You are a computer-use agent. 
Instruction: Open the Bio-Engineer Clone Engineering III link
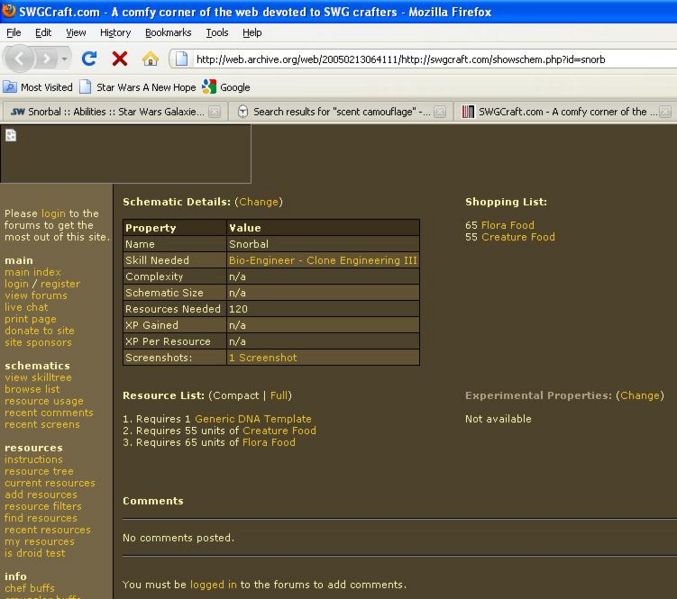tap(322, 260)
